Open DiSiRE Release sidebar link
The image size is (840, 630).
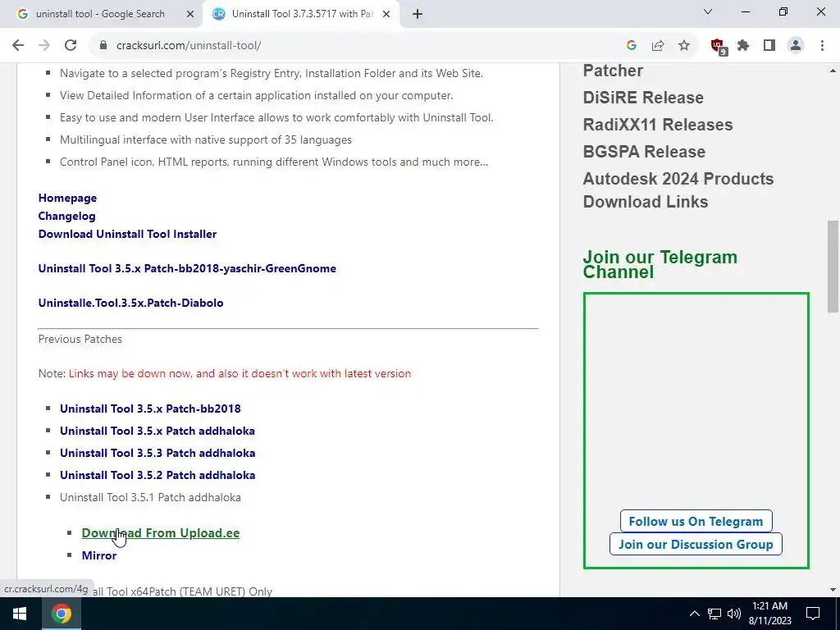[x=643, y=98]
